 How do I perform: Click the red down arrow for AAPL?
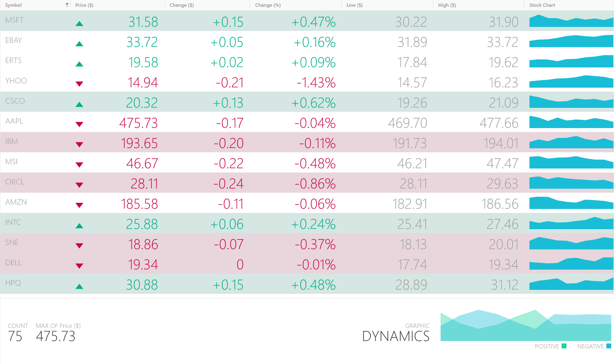tap(79, 124)
